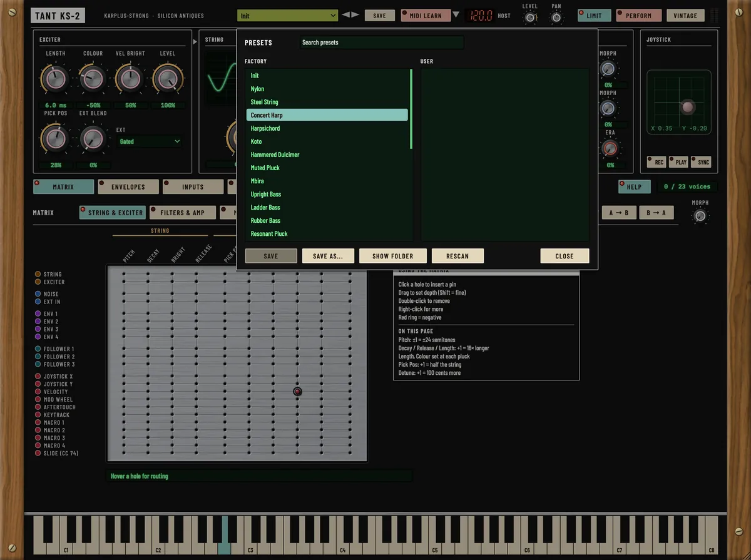Click the exciter COLOUR knob
This screenshot has height=560, width=751.
93,79
